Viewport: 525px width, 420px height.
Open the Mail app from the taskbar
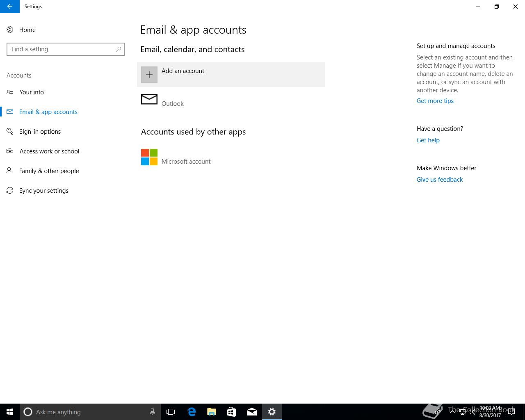click(x=252, y=412)
